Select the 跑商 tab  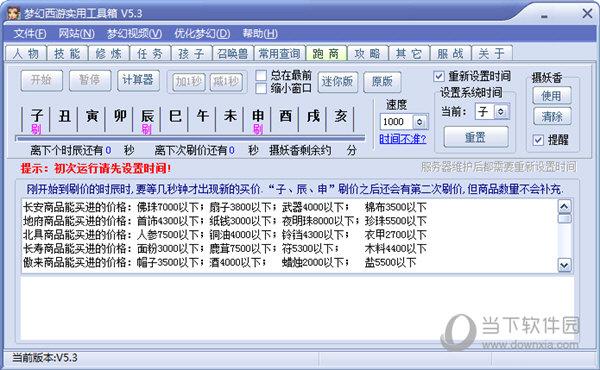(326, 53)
